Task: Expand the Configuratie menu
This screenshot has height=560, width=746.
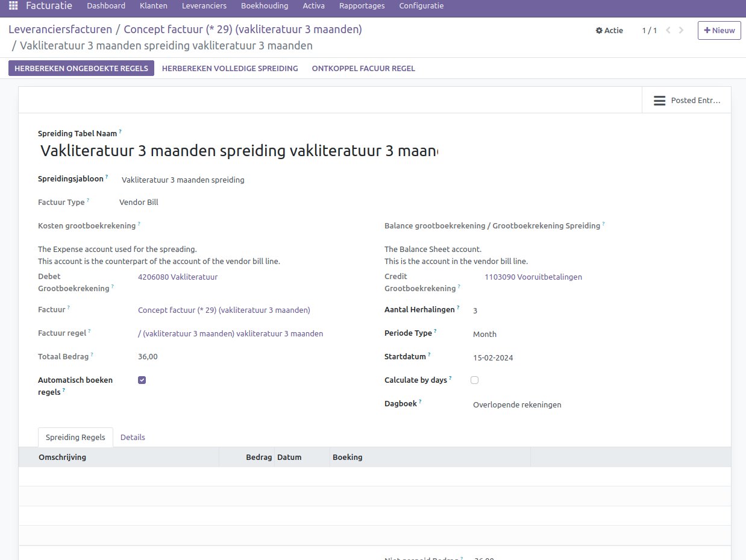Action: click(421, 6)
